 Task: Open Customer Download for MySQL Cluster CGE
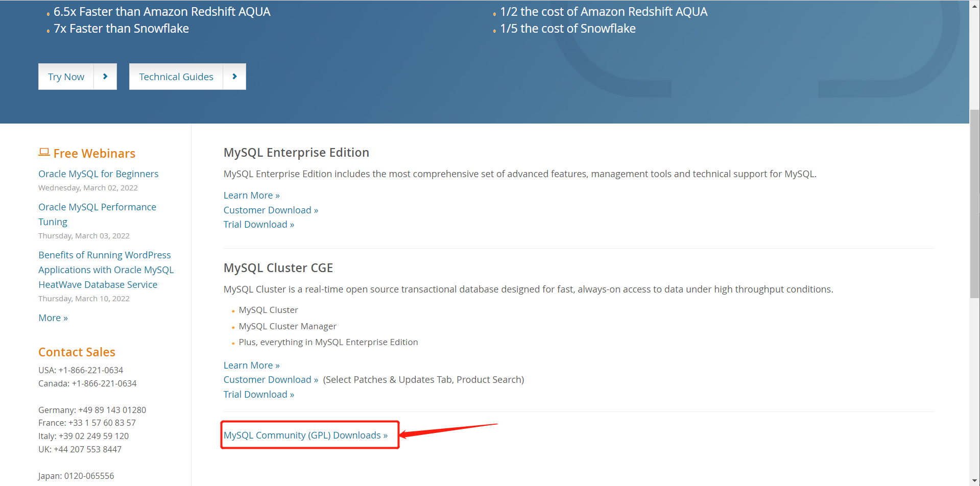pyautogui.click(x=271, y=380)
